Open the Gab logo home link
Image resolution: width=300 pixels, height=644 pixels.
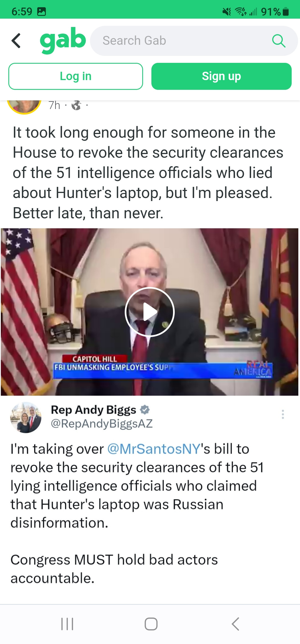tap(63, 40)
